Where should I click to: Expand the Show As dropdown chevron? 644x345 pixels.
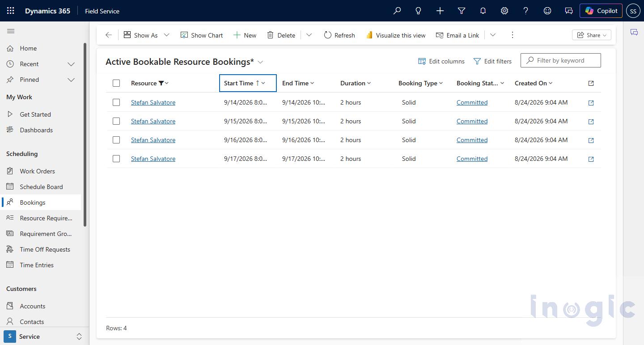coord(166,35)
